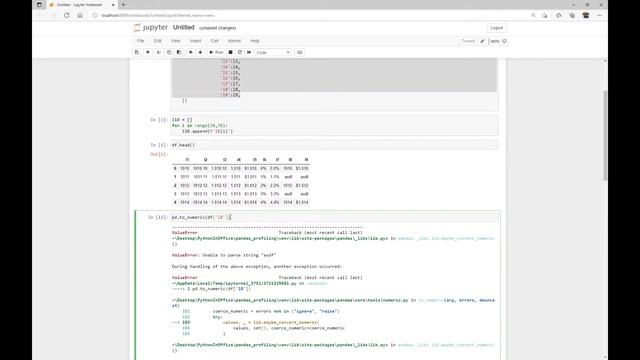This screenshot has width=640, height=360.
Task: Open the View menu
Action: pos(176,41)
